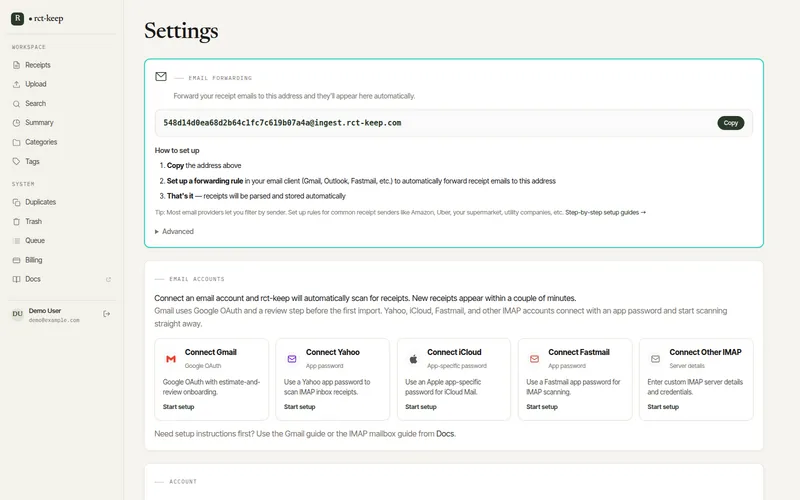Image resolution: width=800 pixels, height=500 pixels.
Task: Click the Billing card icon
Action: (x=16, y=260)
